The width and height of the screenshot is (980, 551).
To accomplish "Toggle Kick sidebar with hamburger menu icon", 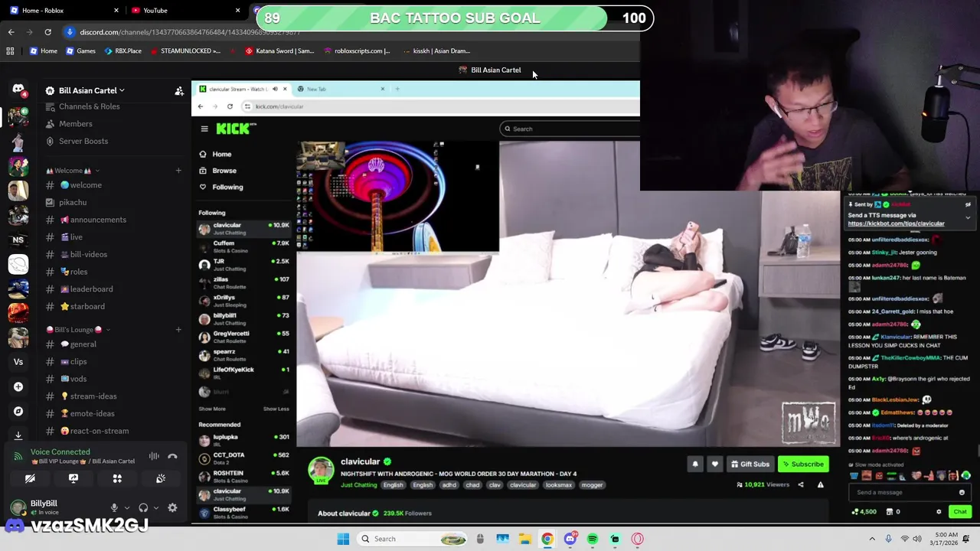I will [x=204, y=129].
